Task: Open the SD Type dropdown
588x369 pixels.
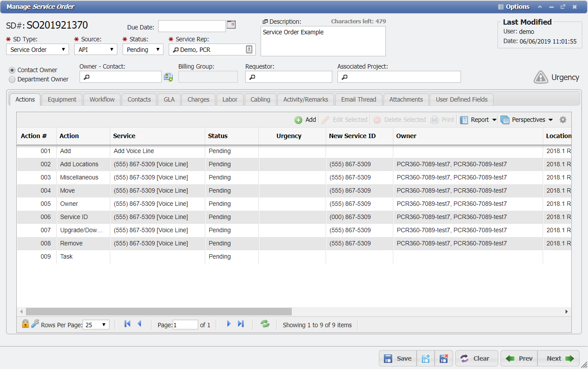Action: [x=64, y=49]
